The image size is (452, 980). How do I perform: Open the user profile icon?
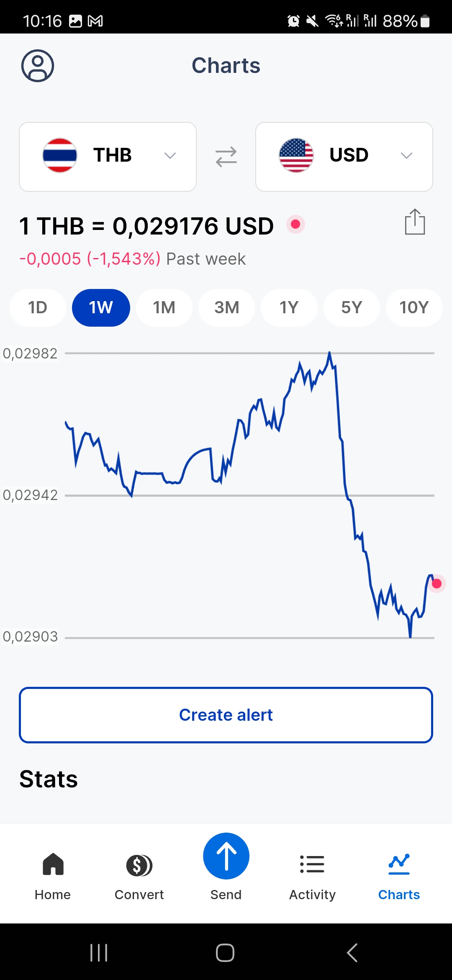(x=38, y=66)
